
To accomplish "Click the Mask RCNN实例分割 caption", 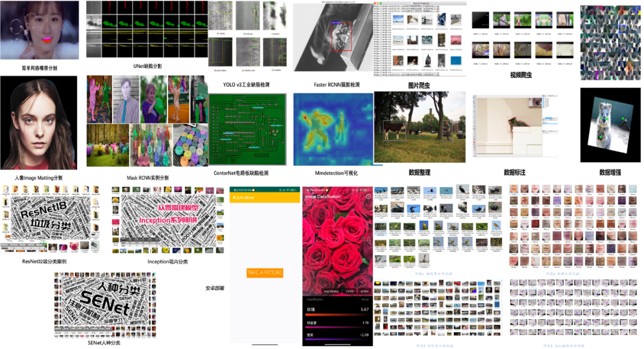I will click(x=147, y=178).
